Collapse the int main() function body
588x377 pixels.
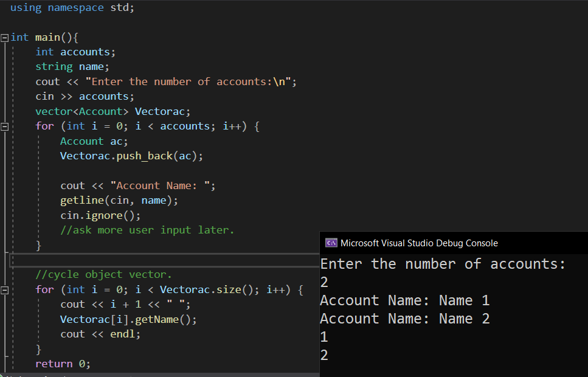click(x=4, y=37)
